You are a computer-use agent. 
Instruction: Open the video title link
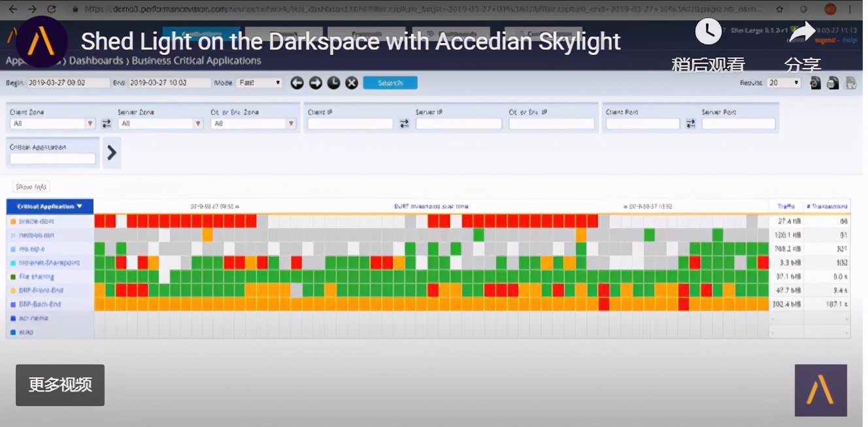click(x=350, y=41)
